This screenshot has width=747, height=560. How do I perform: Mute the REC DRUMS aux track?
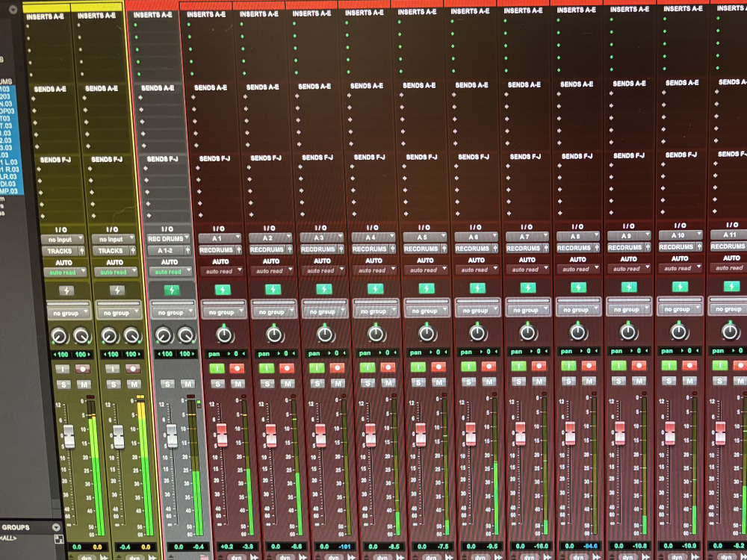187,384
